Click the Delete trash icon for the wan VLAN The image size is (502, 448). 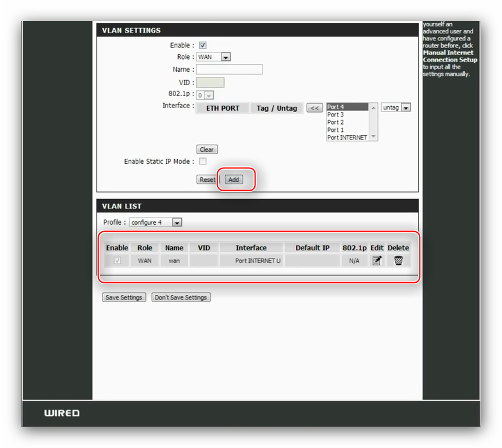click(x=398, y=260)
